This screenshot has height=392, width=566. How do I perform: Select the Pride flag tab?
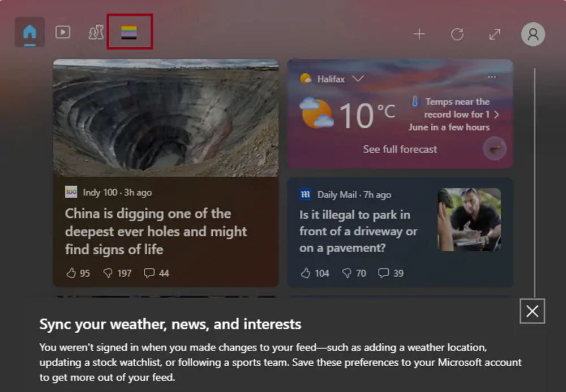tap(129, 32)
